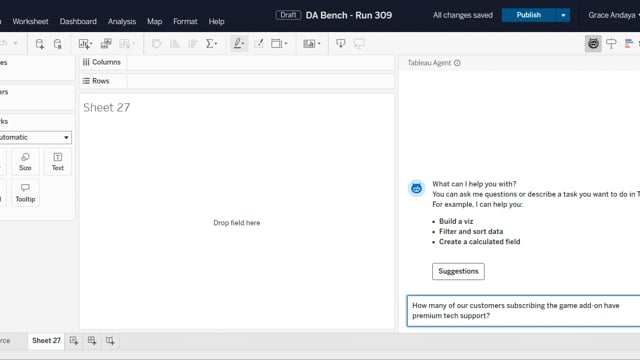Click the Sort Descending icon
This screenshot has width=640, height=360.
click(193, 44)
